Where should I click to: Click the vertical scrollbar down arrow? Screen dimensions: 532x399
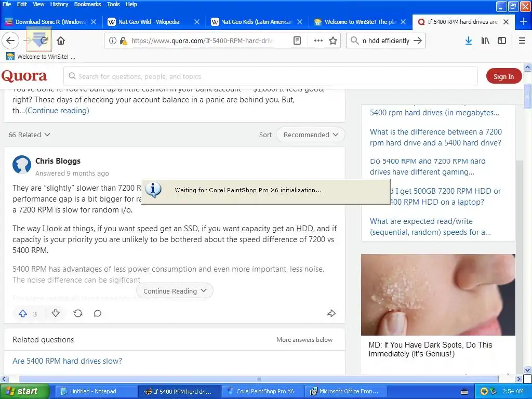pos(528,370)
